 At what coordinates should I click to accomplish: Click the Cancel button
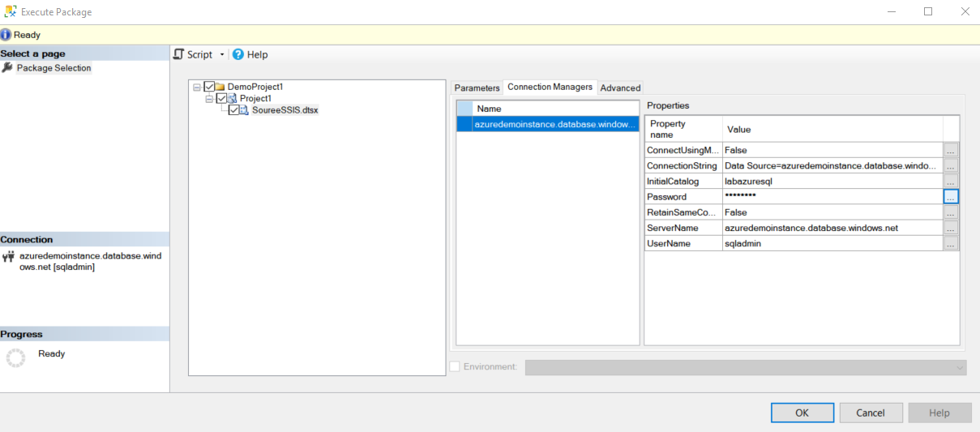point(871,413)
